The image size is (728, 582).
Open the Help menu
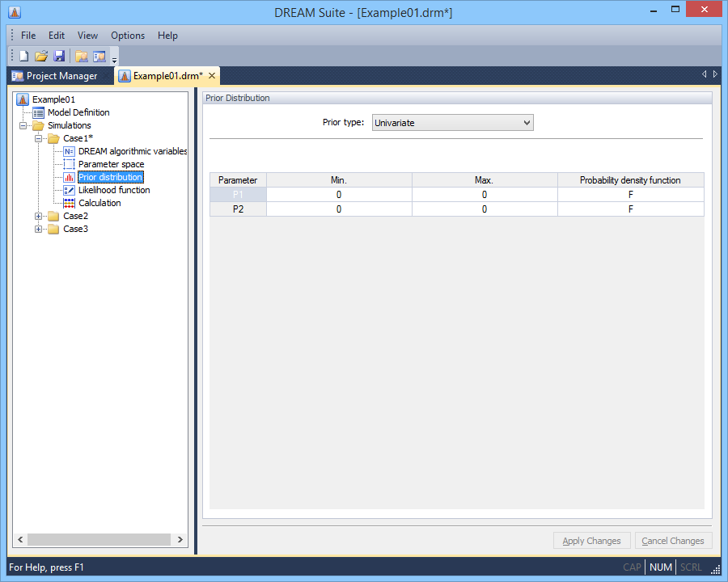(x=167, y=36)
